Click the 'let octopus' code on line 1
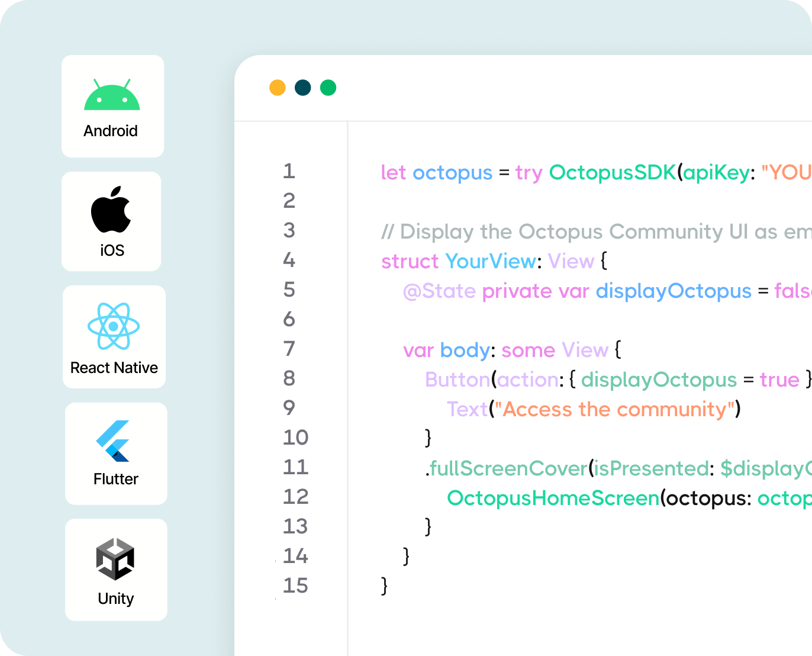 [x=437, y=172]
